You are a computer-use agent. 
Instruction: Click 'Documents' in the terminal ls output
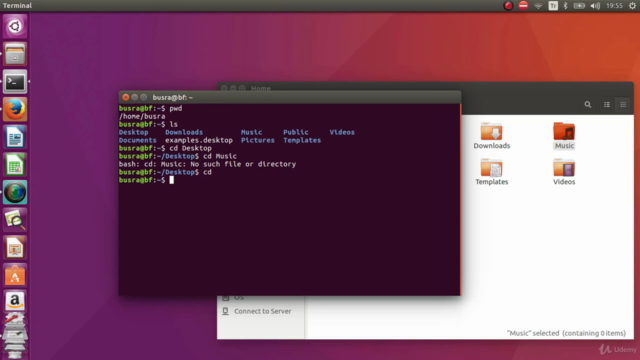click(138, 140)
